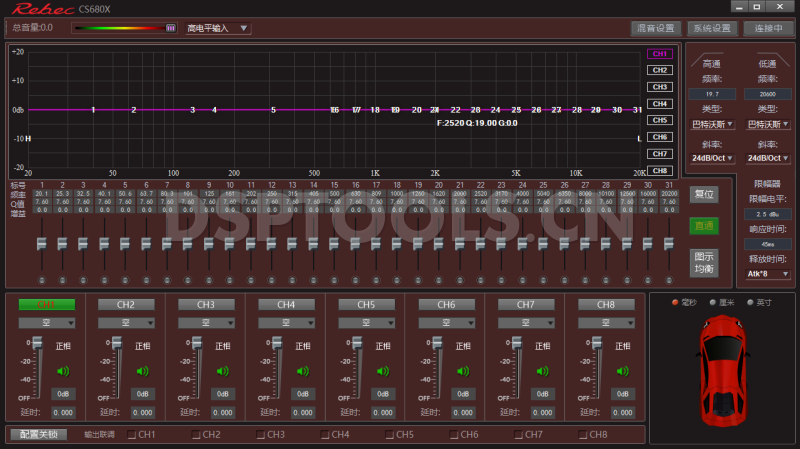Viewport: 800px width, 449px height.
Task: Click the round knob under EQ band 1
Action: click(x=41, y=280)
